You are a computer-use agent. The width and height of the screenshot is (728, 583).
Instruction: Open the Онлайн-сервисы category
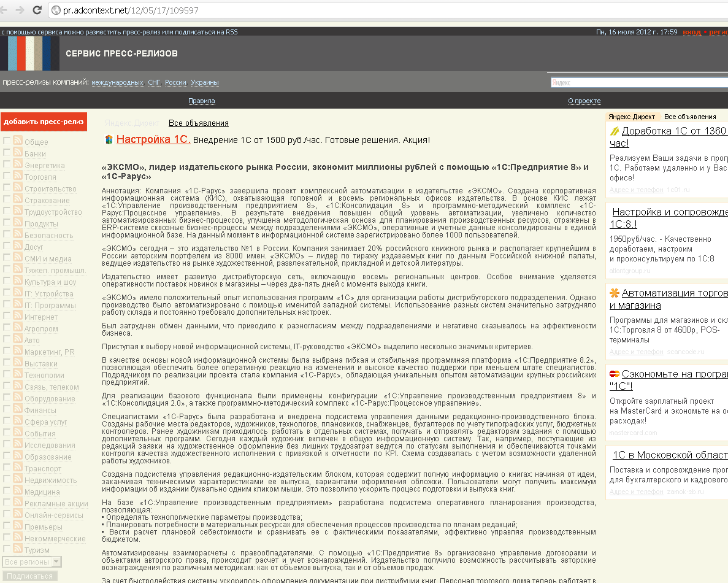click(x=54, y=515)
